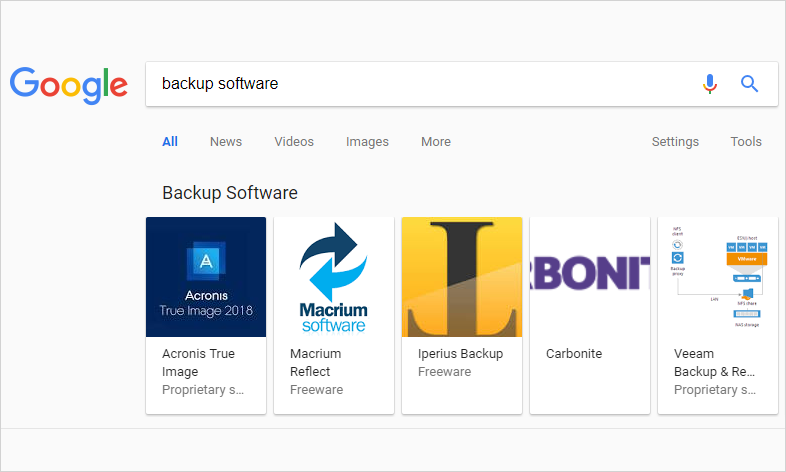Open the Veeam Backup & Re... title link
The height and width of the screenshot is (472, 786).
[x=714, y=363]
